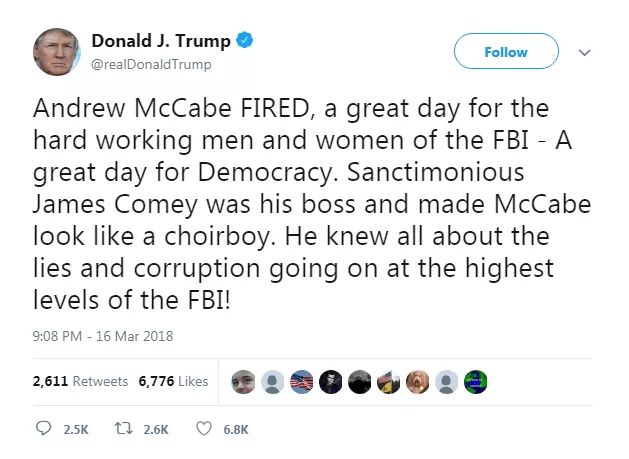Click the blue verified badge
629x459 pixels.
[x=245, y=41]
